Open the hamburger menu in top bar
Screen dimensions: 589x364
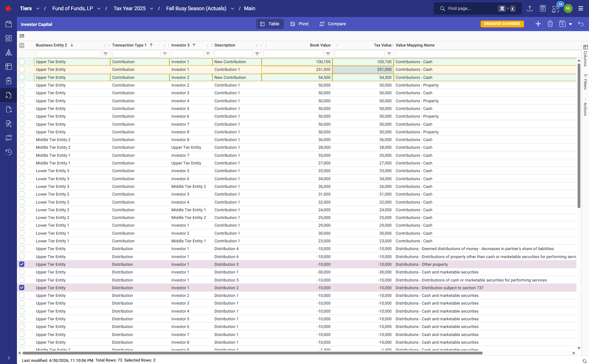[x=581, y=8]
